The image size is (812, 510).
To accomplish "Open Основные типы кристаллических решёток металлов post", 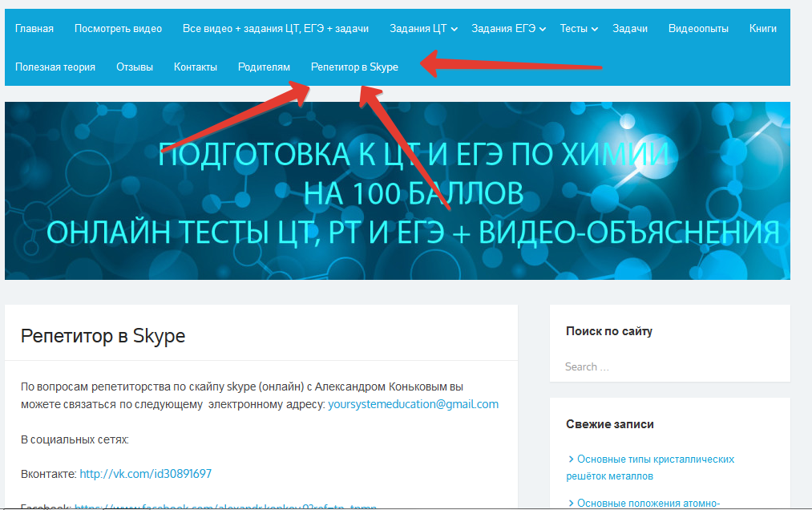I will pyautogui.click(x=650, y=467).
